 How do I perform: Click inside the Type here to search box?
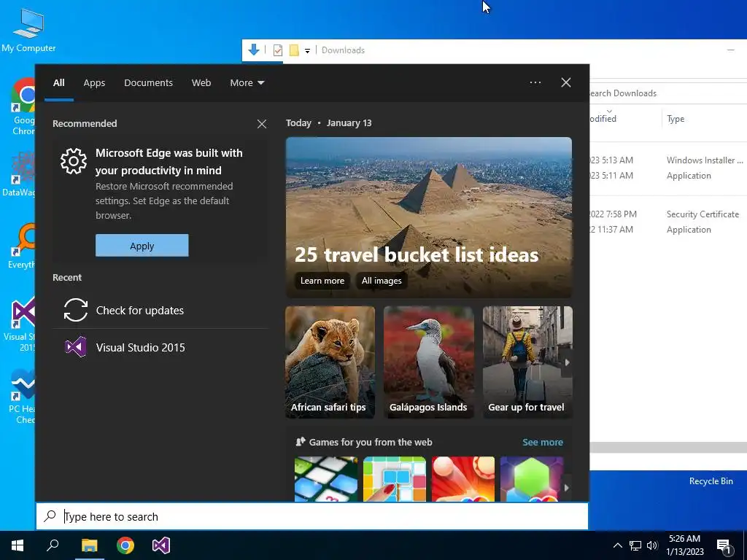coord(312,516)
